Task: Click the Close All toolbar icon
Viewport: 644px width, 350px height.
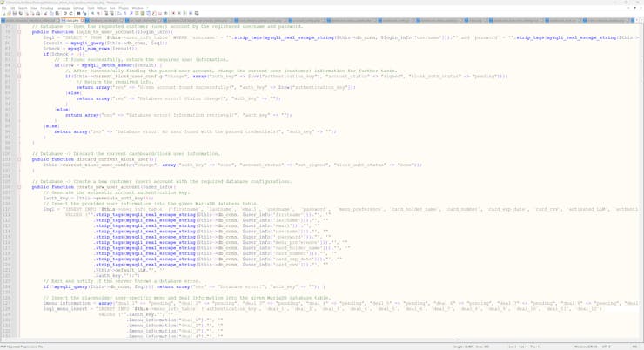Action: coord(33,13)
